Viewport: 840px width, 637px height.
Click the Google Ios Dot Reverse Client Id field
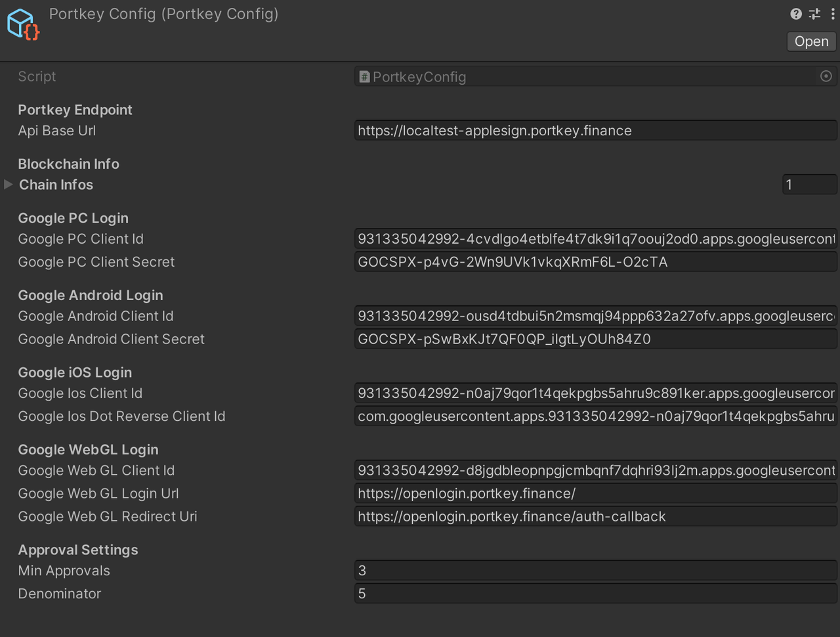[596, 416]
